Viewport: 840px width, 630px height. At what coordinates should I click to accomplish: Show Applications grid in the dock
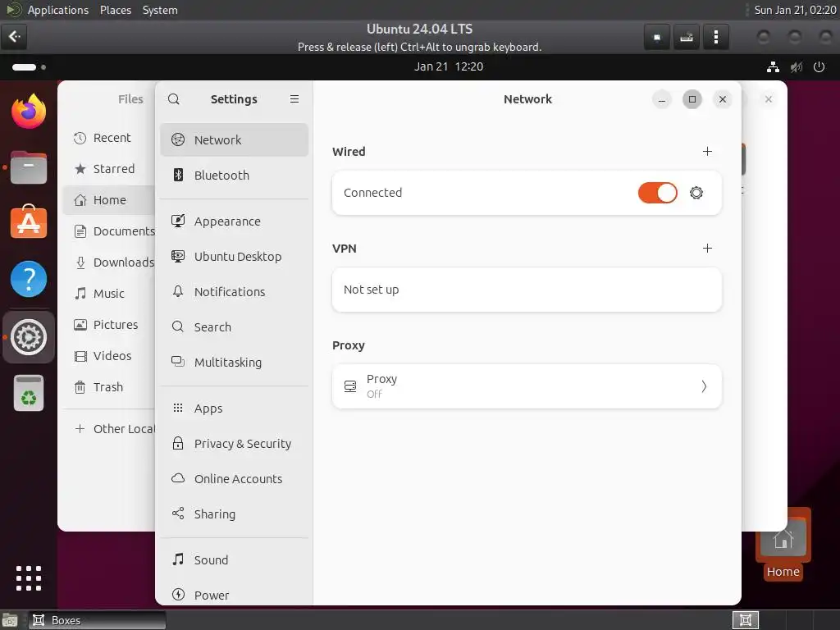29,578
